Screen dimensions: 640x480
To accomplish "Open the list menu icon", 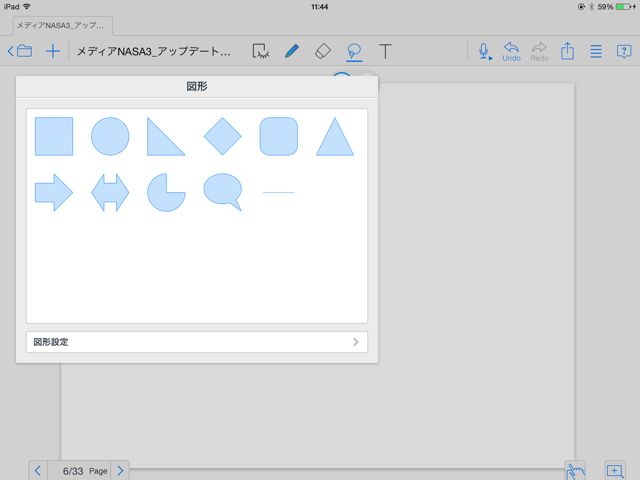I will point(596,51).
